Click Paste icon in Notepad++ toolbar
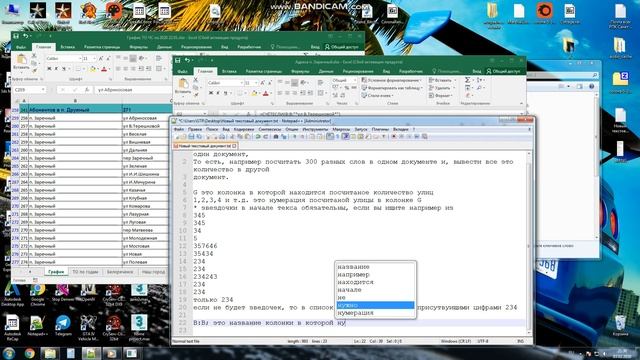 pos(247,137)
